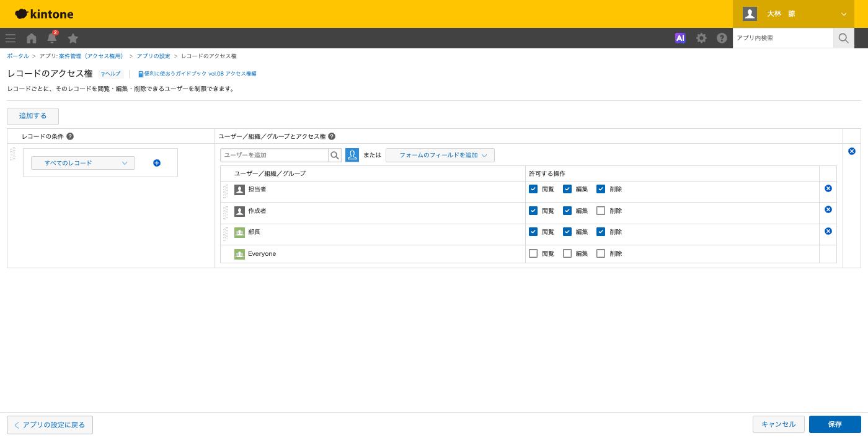Viewport: 868px width, 438px height.
Task: Show help for ユーザー／組織／グループとアクセス権 header
Action: click(332, 136)
